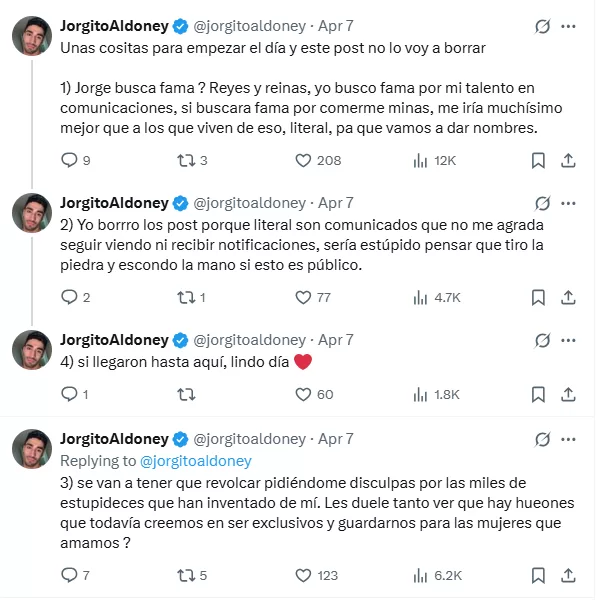Bookmark the first tweet
This screenshot has width=608, height=600.
[538, 160]
